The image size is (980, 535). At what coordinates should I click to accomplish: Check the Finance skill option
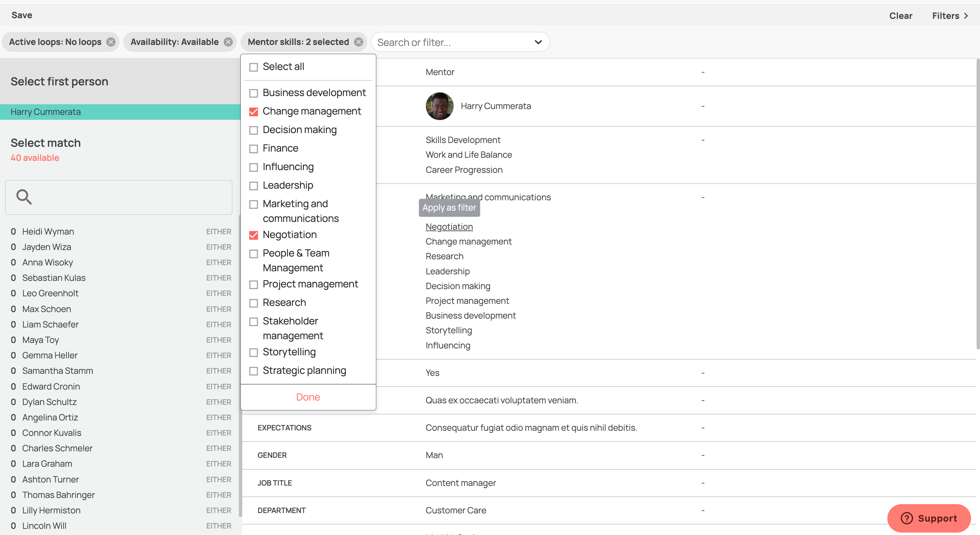click(x=253, y=149)
